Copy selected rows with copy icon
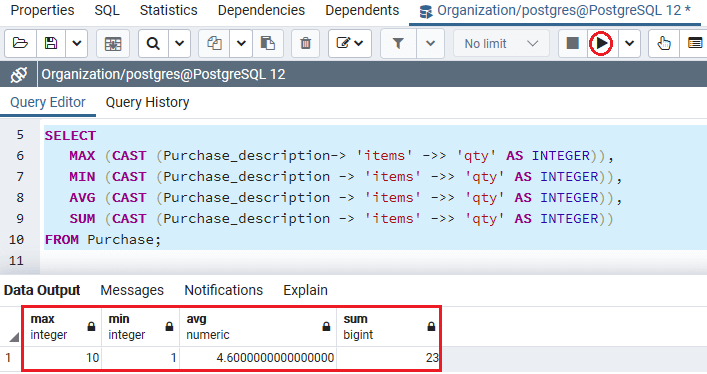Viewport: 707px width, 374px height. coord(214,43)
